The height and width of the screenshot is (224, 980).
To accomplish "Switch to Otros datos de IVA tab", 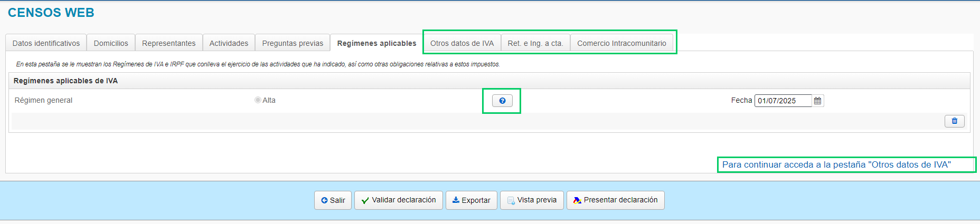I will click(x=462, y=43).
